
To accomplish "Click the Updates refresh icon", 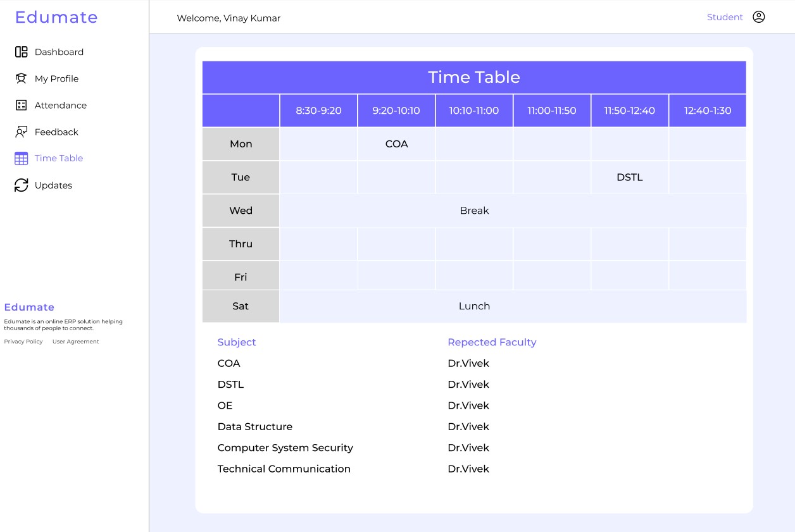I will coord(21,185).
